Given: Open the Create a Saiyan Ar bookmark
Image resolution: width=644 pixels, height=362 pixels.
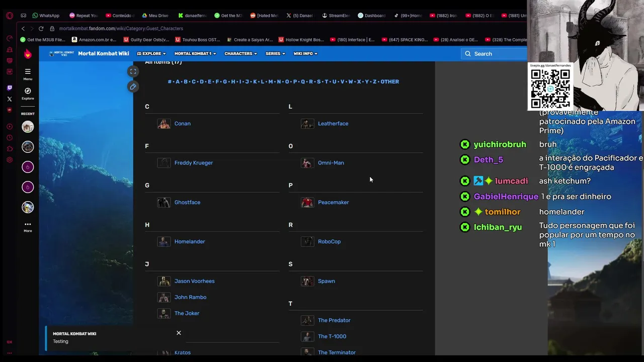Looking at the screenshot, I should tap(250, 40).
